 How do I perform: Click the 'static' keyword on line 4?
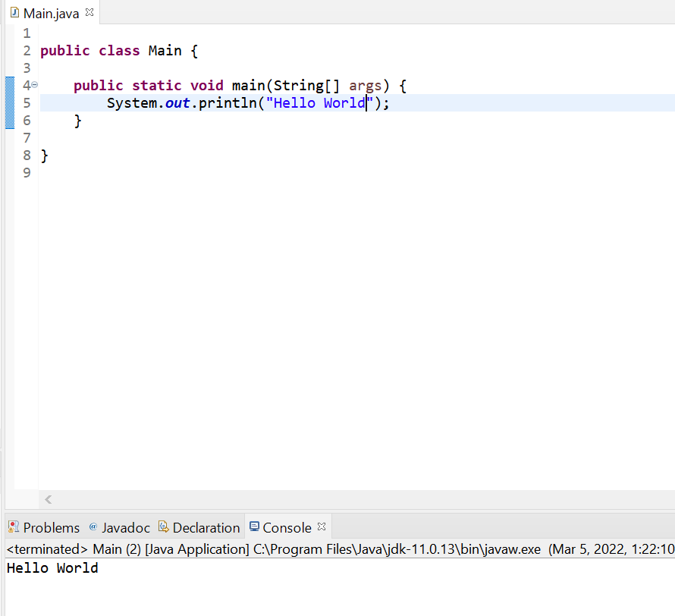pyautogui.click(x=157, y=86)
